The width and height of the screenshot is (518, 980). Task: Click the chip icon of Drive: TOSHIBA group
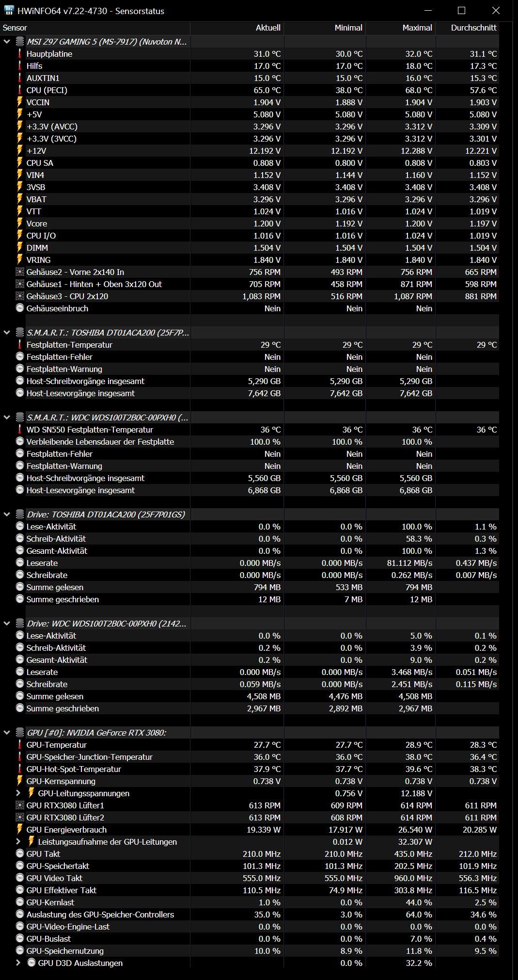20,514
